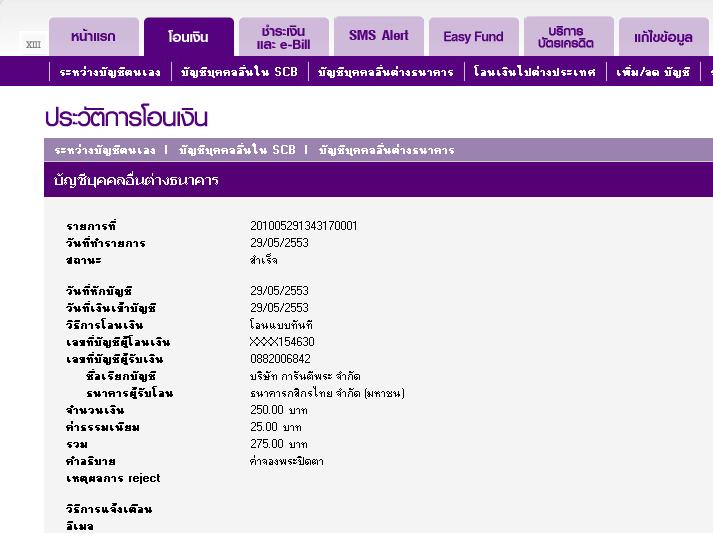This screenshot has height=536, width=713.
Task: Click บัญชีบุคคลอื่นต่างธนาคาร link under history heading
Action: click(386, 150)
